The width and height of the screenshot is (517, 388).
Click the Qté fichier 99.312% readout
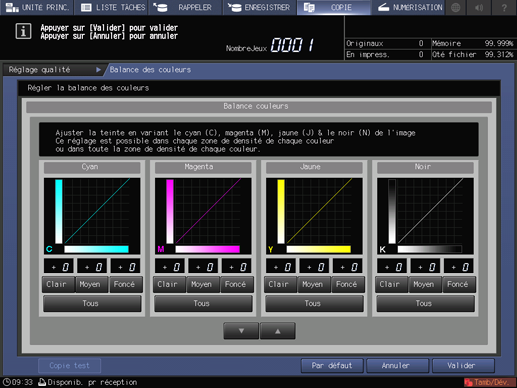(472, 54)
